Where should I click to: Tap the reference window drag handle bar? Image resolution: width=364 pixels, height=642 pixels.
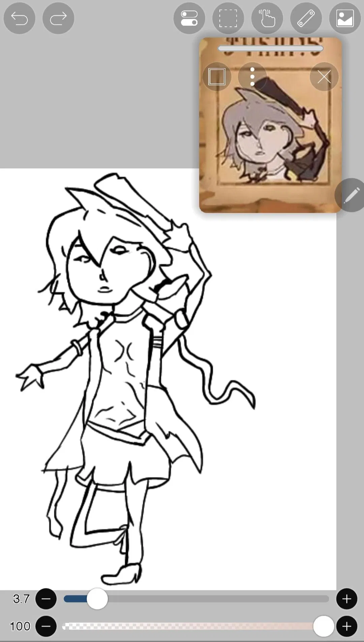tap(270, 49)
